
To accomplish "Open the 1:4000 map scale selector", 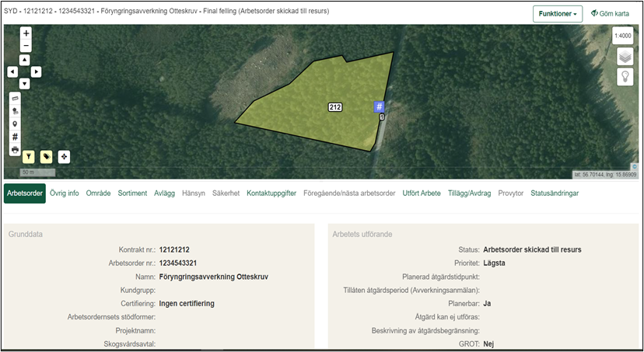I will pyautogui.click(x=622, y=36).
